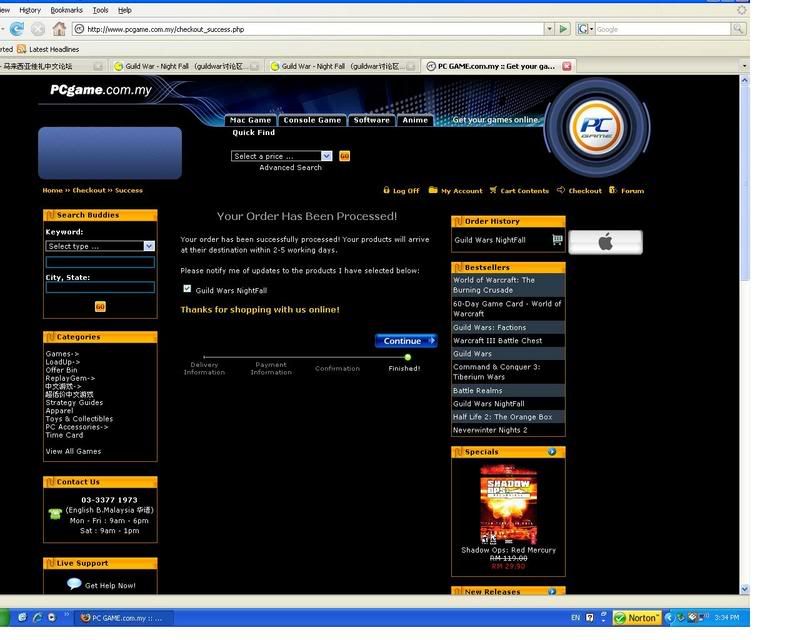Switch to the Mac Game tab
The width and height of the screenshot is (800, 640).
tap(251, 120)
